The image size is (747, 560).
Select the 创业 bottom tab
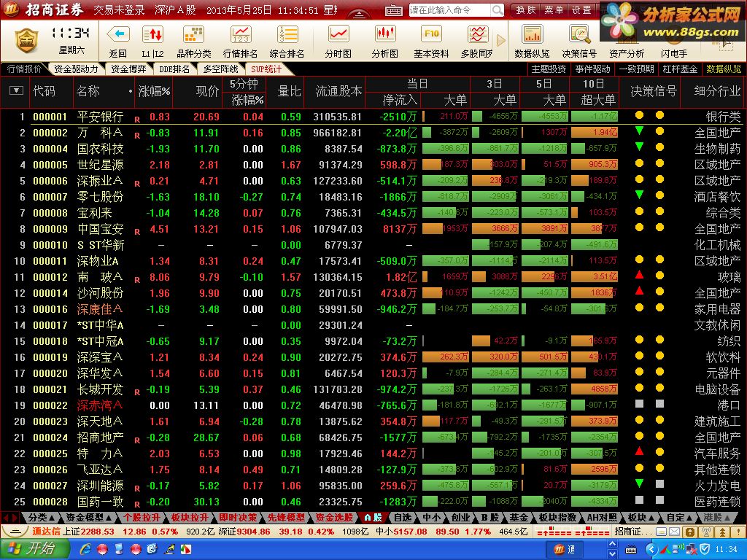pos(460,517)
